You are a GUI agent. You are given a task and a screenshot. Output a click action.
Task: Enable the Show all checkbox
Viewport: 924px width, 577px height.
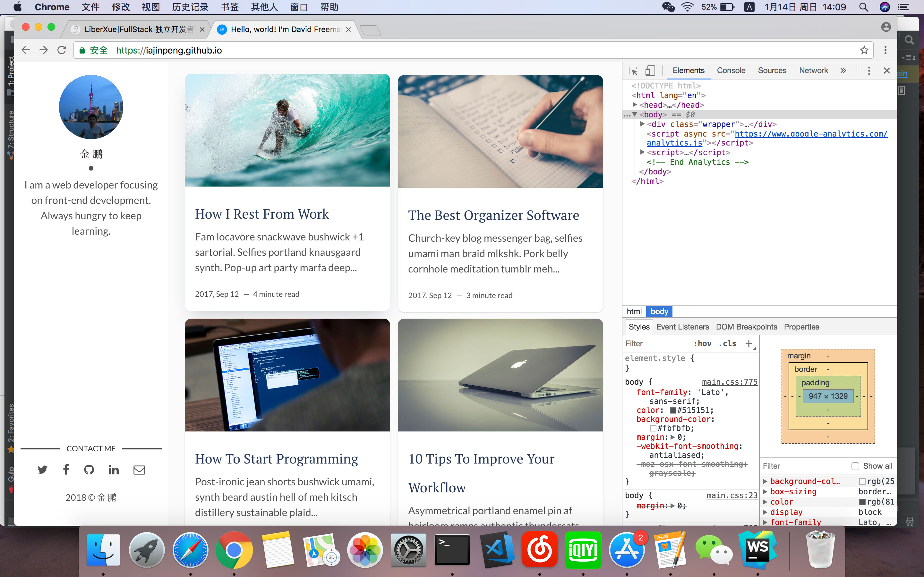pyautogui.click(x=855, y=466)
